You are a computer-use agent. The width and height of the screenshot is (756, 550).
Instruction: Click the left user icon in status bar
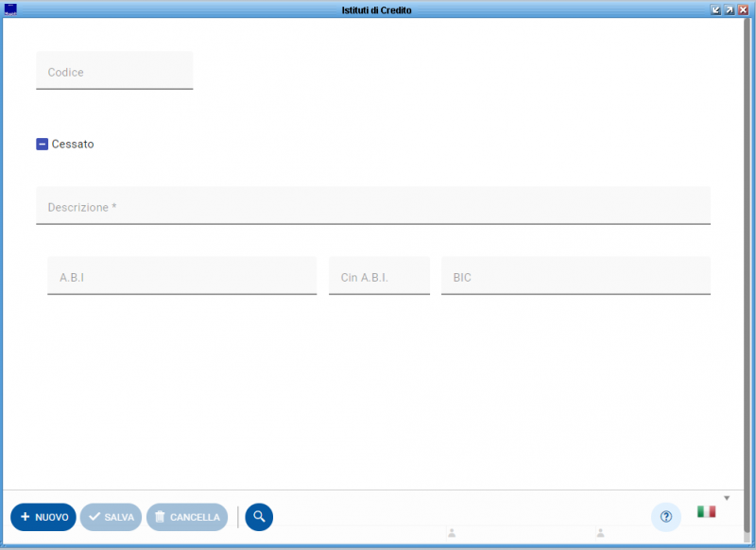[x=452, y=533]
